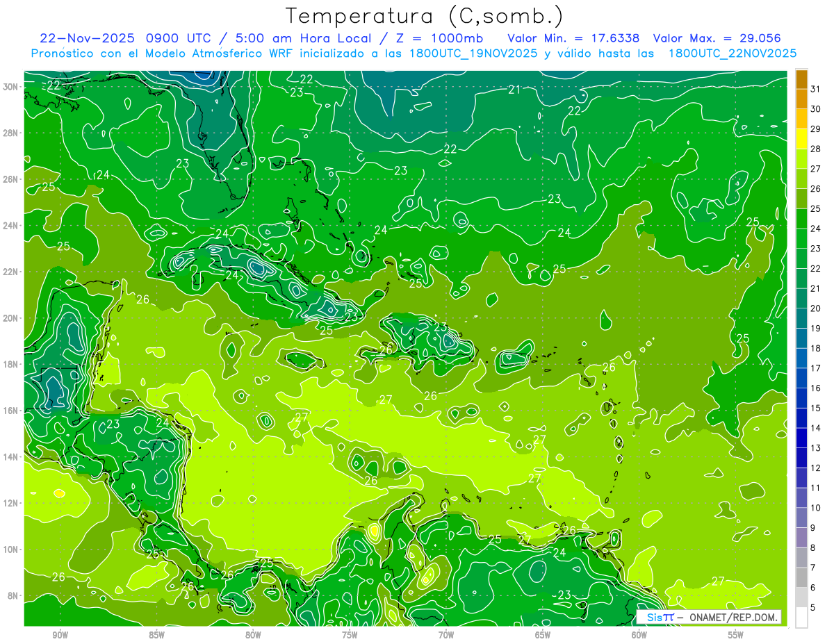Click the '60W' longitude axis label
The height and width of the screenshot is (644, 834).
coord(639,635)
